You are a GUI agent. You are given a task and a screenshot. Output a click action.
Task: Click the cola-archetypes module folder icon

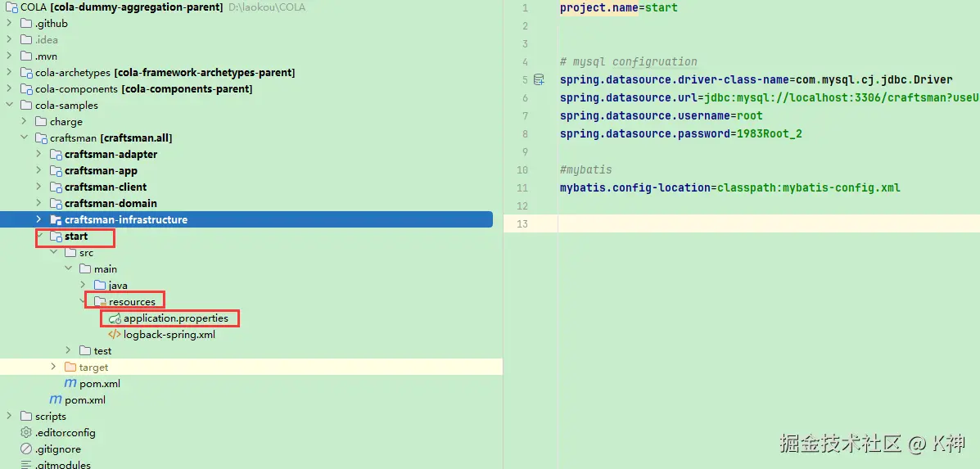coord(25,73)
